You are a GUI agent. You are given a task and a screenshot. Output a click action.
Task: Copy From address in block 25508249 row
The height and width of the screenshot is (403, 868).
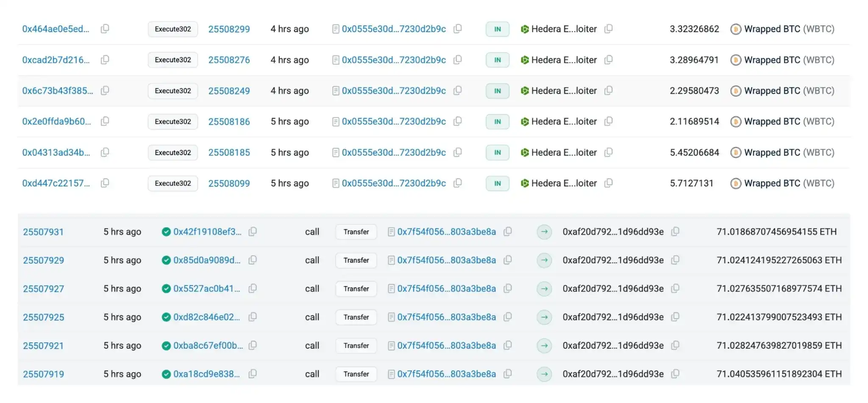tap(457, 91)
